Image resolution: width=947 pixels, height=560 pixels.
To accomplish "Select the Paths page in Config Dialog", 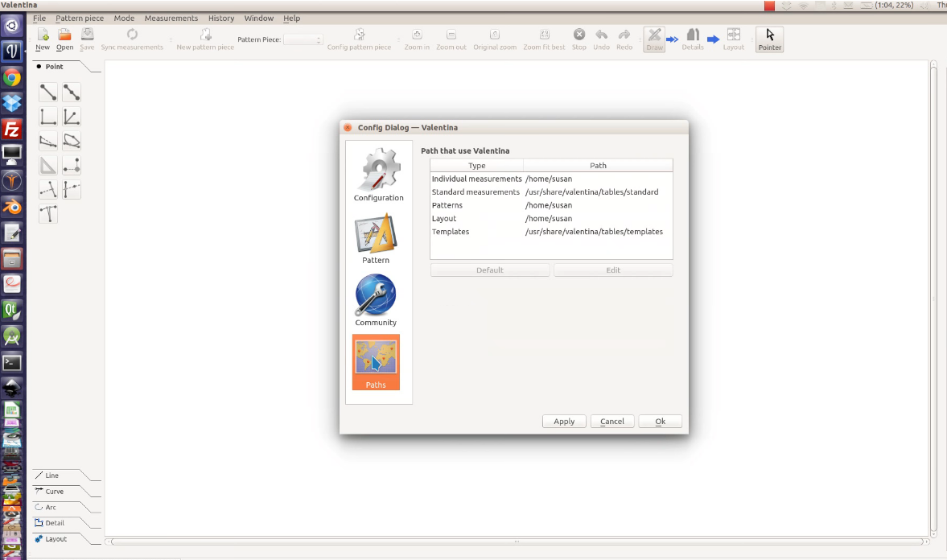I will [x=376, y=362].
